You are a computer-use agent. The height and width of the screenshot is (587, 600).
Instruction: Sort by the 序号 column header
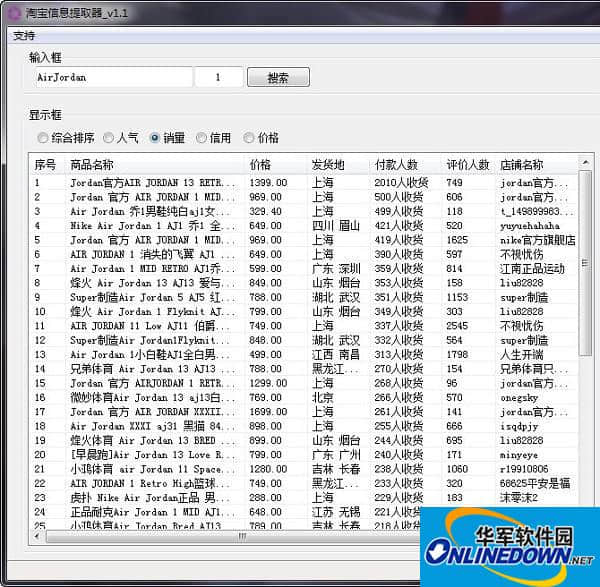coord(47,165)
